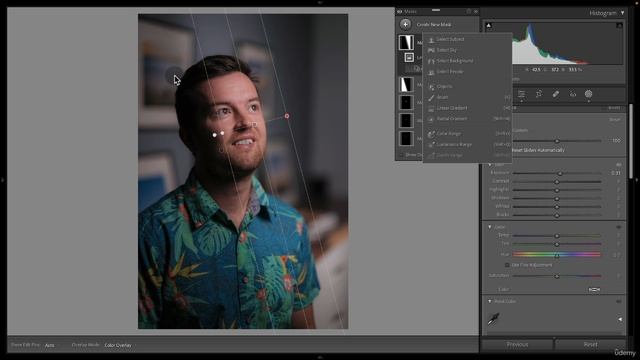Image resolution: width=640 pixels, height=360 pixels.
Task: Toggle the left panel collapse arrow
Action: 2,180
